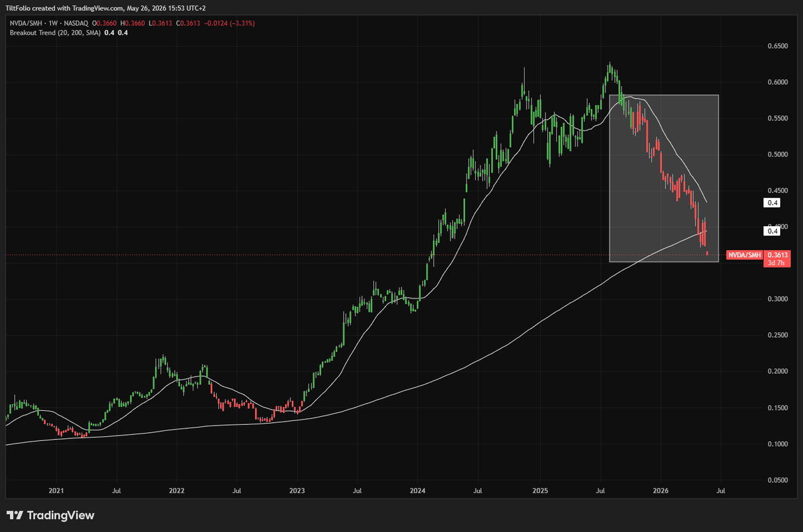Click the 2024 time axis label

[x=418, y=491]
